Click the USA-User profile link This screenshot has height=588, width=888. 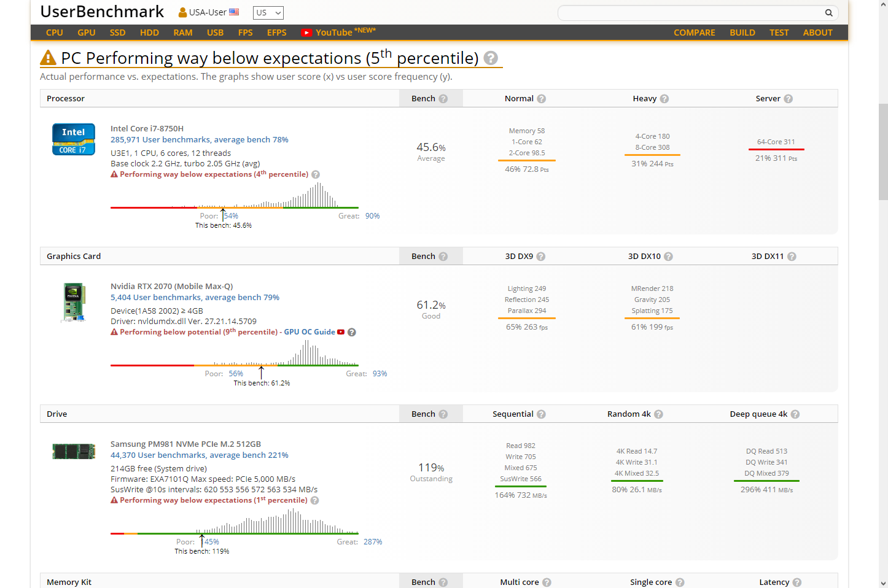point(208,12)
